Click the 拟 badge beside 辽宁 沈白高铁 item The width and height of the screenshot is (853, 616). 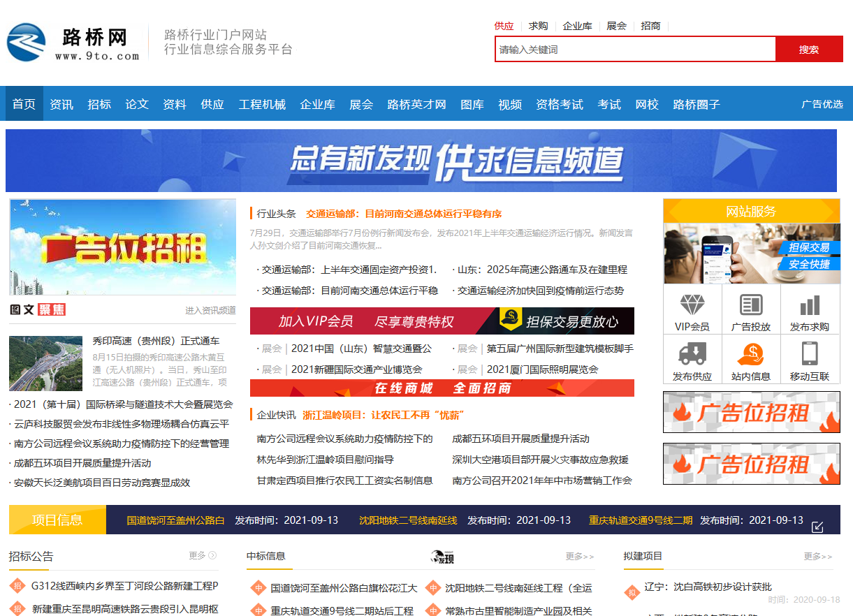[632, 593]
